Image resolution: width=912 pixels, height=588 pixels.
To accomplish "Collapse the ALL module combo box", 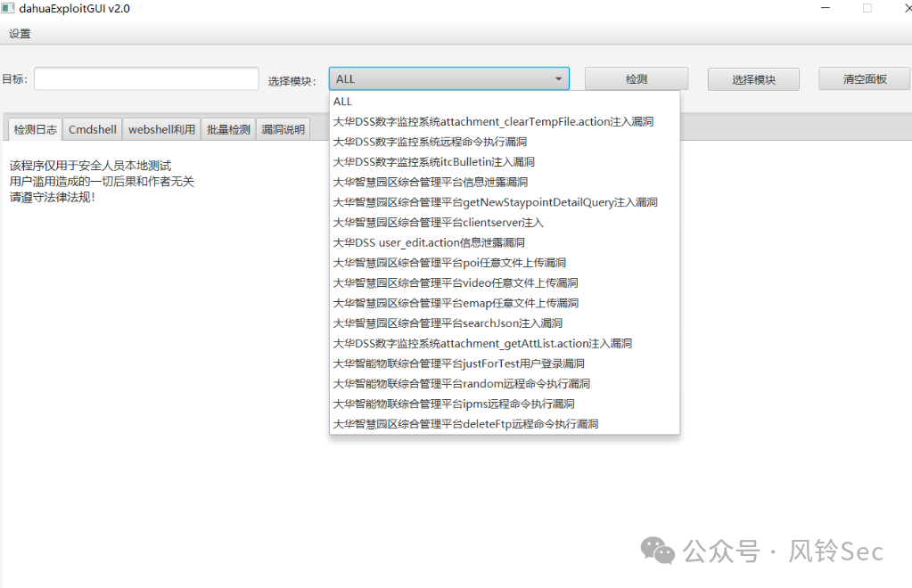I will [449, 79].
